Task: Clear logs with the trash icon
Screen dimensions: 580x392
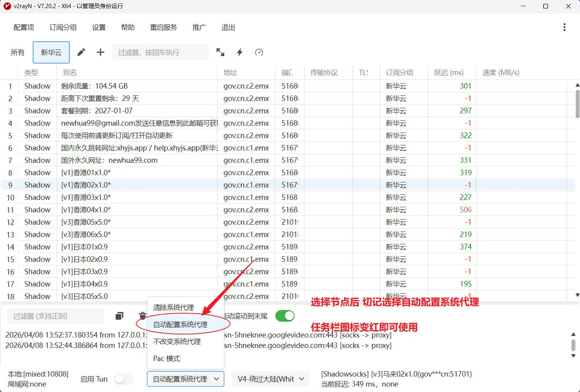Action: (x=142, y=316)
